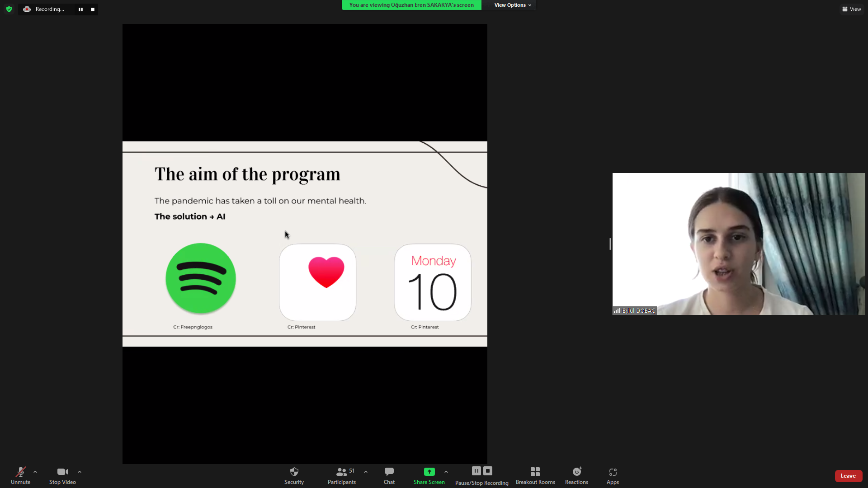The width and height of the screenshot is (868, 488).
Task: Click the green Share Screen icon
Action: point(429,472)
